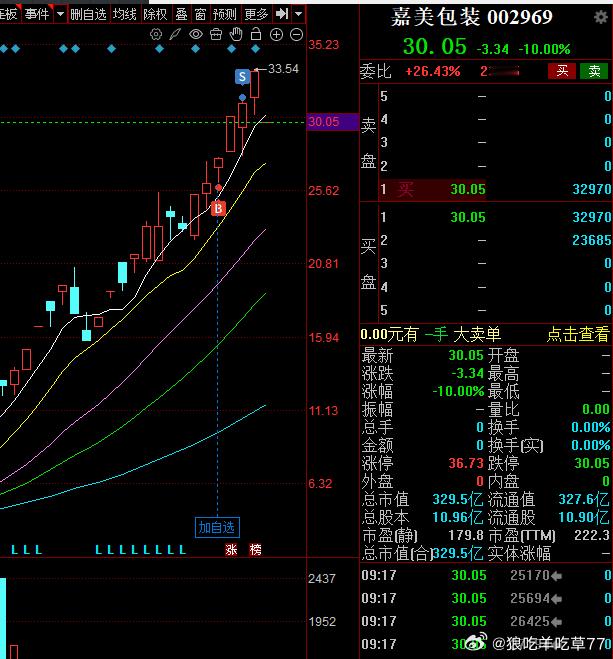Click the blue S sell marker
The image size is (613, 659).
coord(242,76)
